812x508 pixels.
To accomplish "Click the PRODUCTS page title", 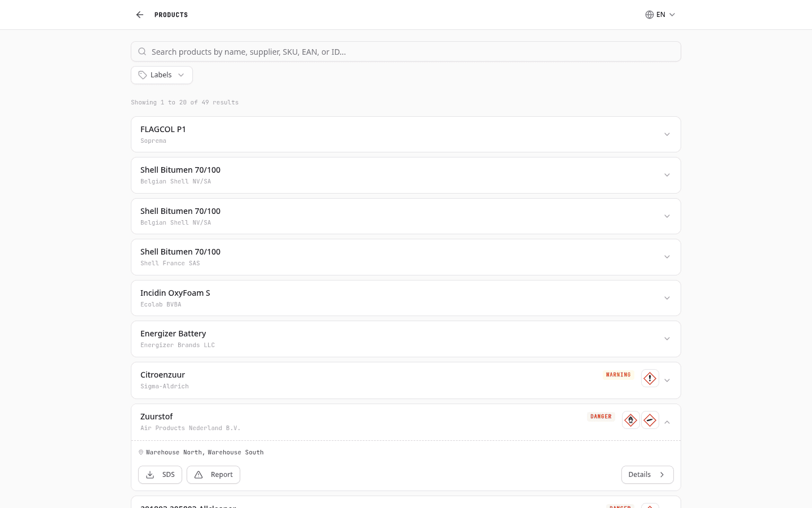I will 171,15.
